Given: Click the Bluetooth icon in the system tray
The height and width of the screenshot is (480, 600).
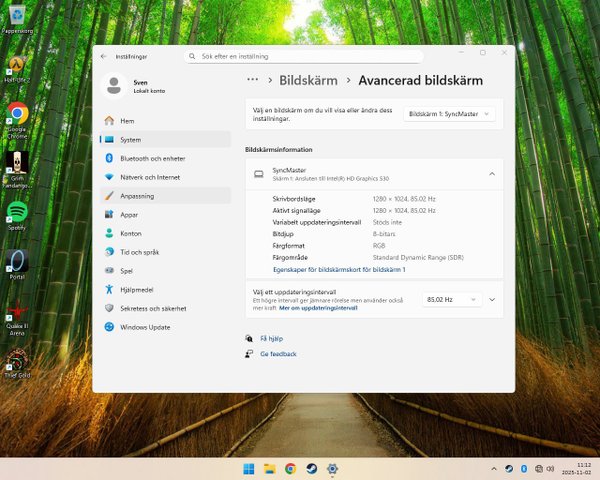Looking at the screenshot, I should 524,468.
